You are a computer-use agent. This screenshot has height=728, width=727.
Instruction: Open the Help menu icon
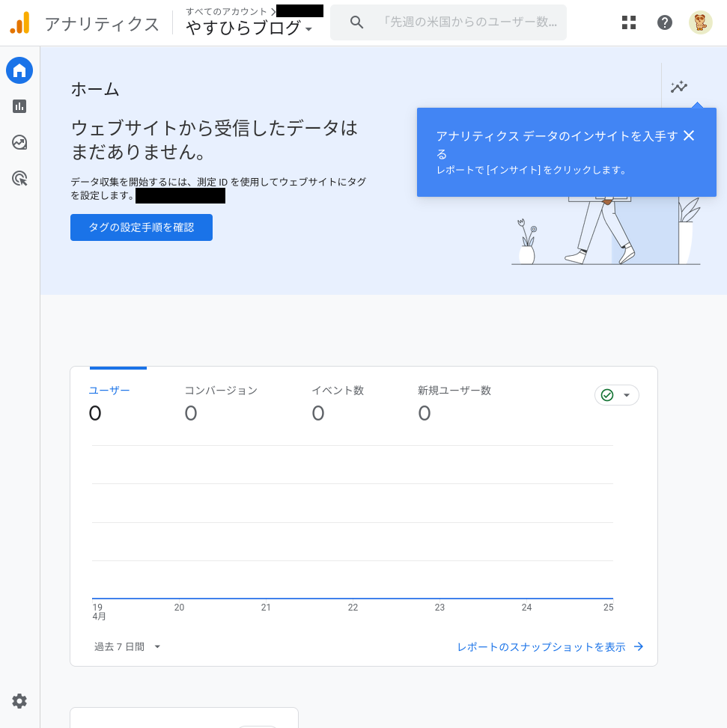[665, 22]
